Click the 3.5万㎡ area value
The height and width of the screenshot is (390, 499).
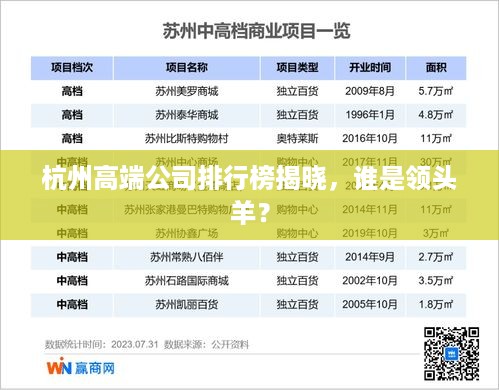436,281
